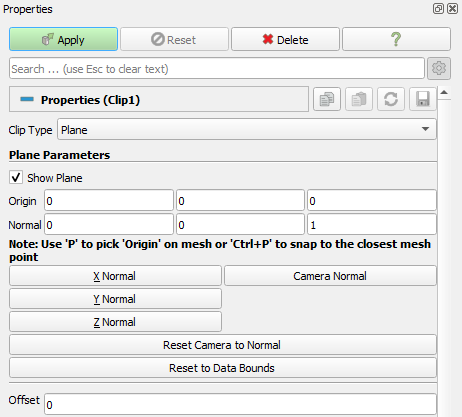Uncheck the Show Plane checkbox

(x=16, y=178)
